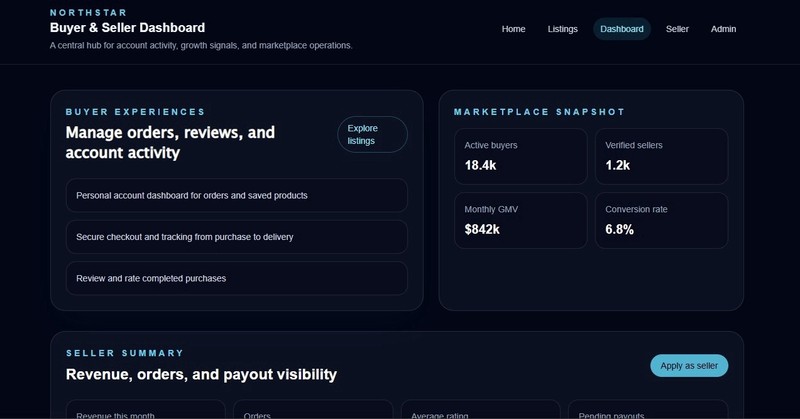The width and height of the screenshot is (800, 419).
Task: Go to the Listings page
Action: 562,29
